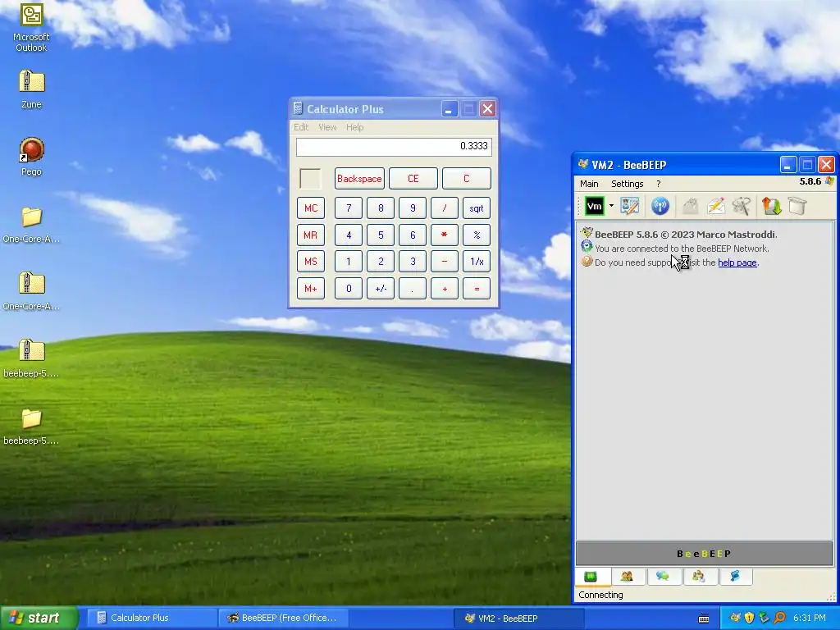Click the MR memory recall button
This screenshot has width=840, height=630.
point(311,235)
